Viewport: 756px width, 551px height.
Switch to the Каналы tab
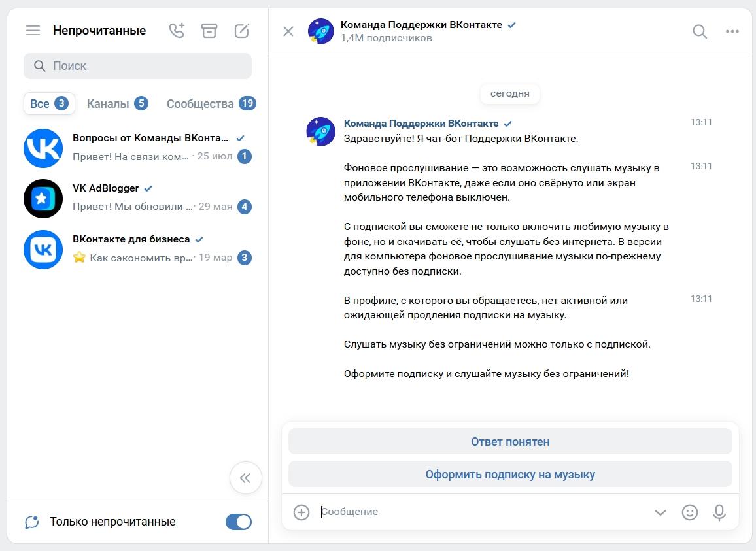(x=117, y=104)
